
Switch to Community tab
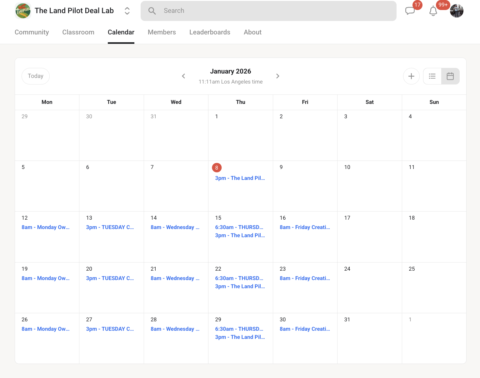point(32,32)
